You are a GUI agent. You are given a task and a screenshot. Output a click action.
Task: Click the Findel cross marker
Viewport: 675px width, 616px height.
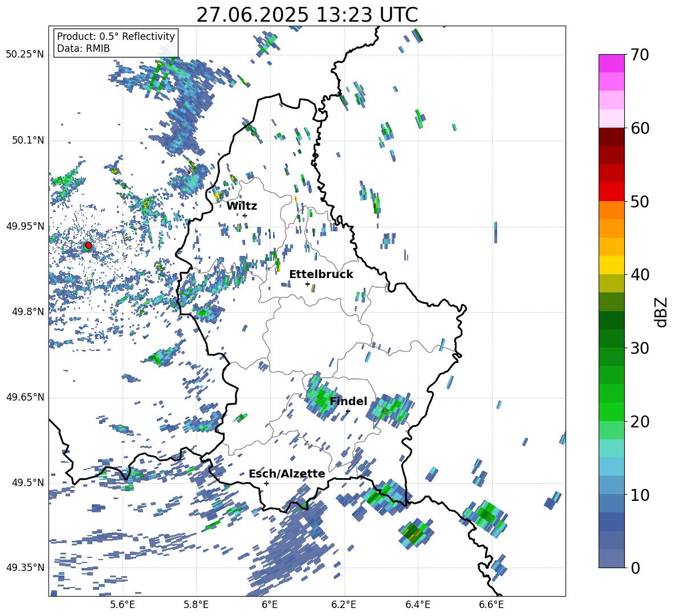pyautogui.click(x=348, y=411)
